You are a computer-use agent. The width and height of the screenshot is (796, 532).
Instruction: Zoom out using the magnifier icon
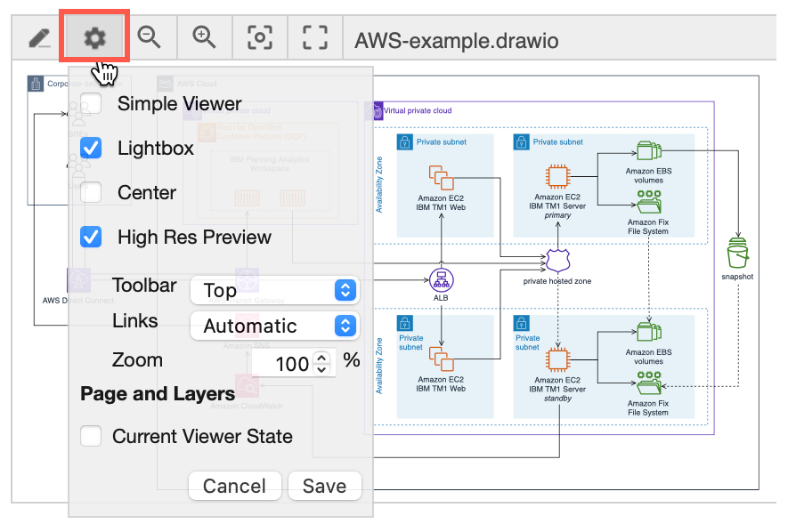pyautogui.click(x=150, y=36)
